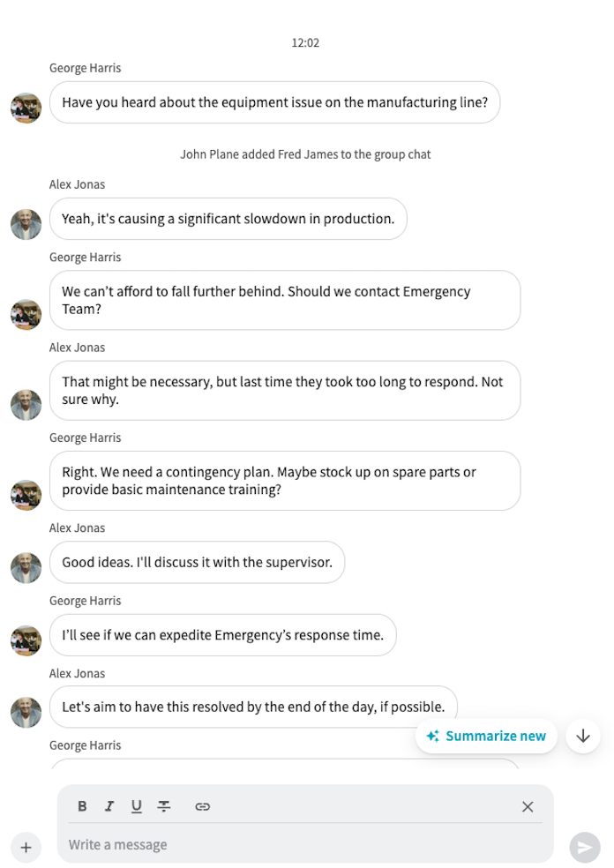Click George Harris's avatar picture
This screenshot has width=614, height=868.
[26, 108]
